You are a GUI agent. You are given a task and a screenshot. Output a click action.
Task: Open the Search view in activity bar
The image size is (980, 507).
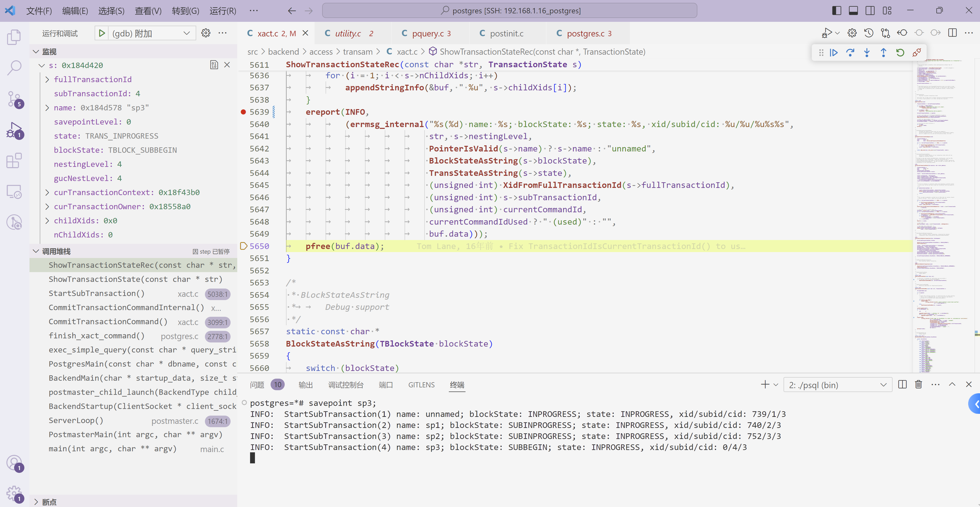click(14, 68)
